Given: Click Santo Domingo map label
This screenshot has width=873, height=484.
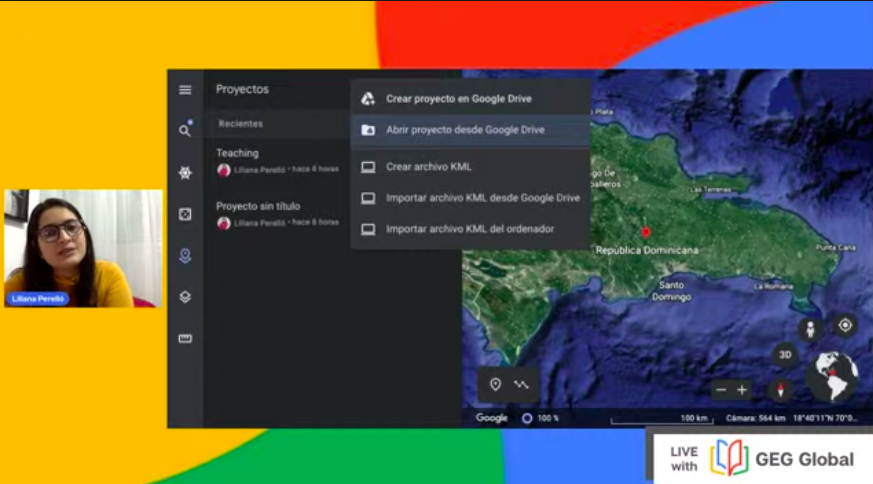Looking at the screenshot, I should click(671, 291).
